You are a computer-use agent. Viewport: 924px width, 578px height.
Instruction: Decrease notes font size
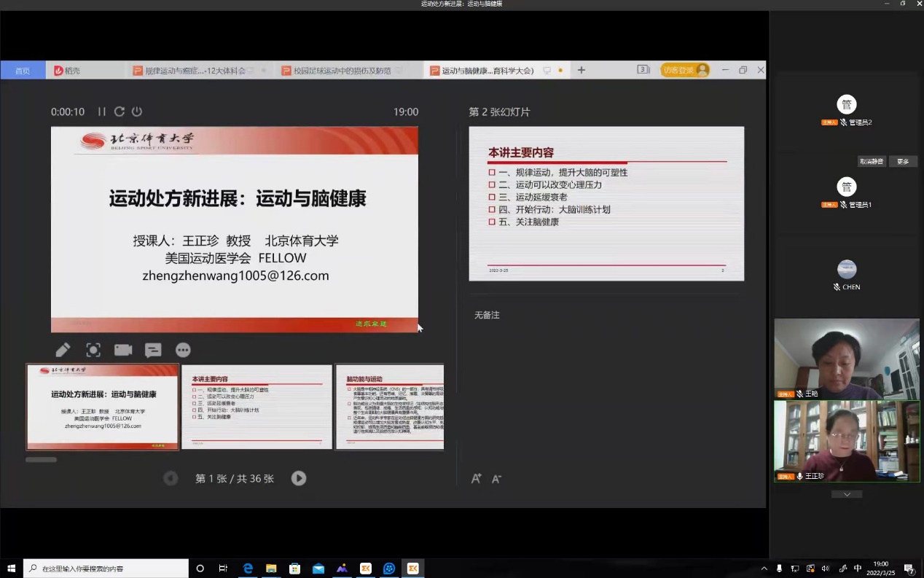(x=496, y=479)
